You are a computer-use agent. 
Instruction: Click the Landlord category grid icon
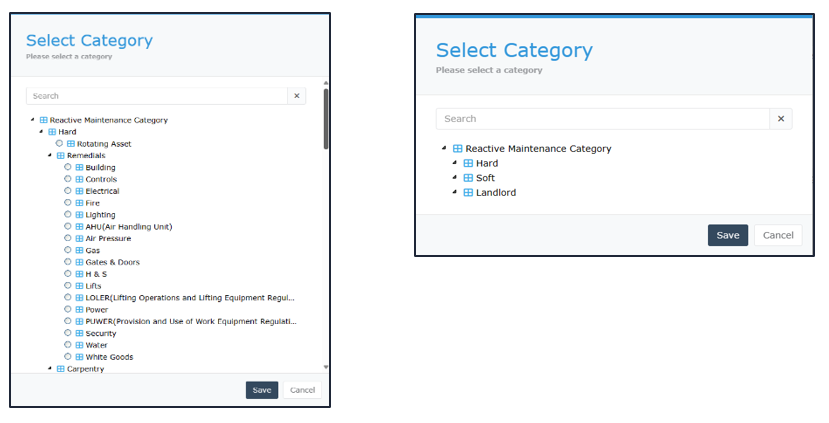pyautogui.click(x=468, y=193)
